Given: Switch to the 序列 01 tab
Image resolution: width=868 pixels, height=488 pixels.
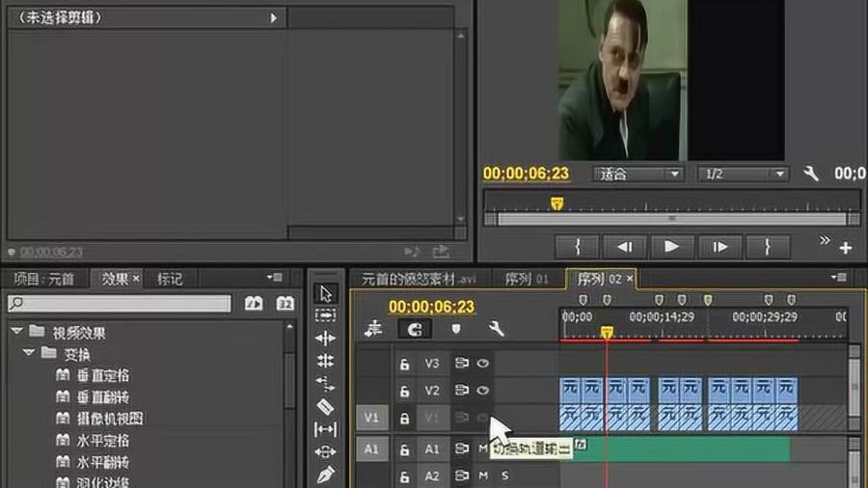Looking at the screenshot, I should click(527, 279).
